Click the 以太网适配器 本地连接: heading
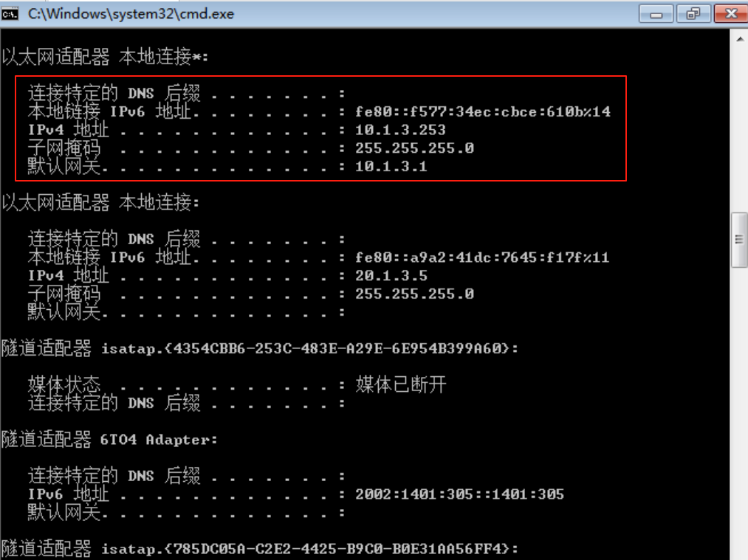 click(100, 203)
